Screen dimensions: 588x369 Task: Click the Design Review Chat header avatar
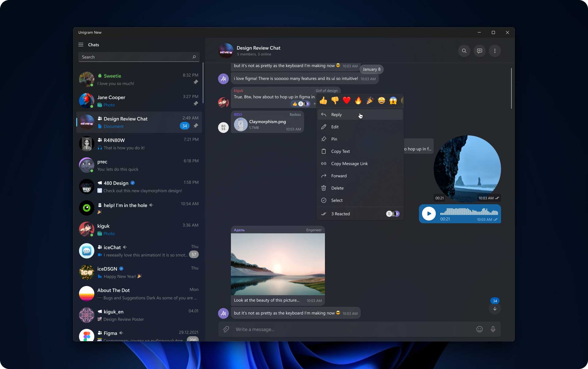tap(226, 51)
